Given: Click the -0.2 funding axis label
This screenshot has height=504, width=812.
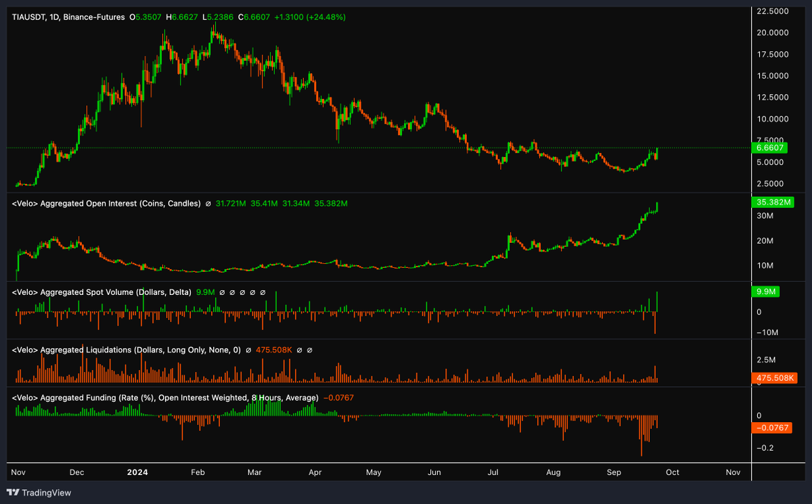Looking at the screenshot, I should 766,448.
